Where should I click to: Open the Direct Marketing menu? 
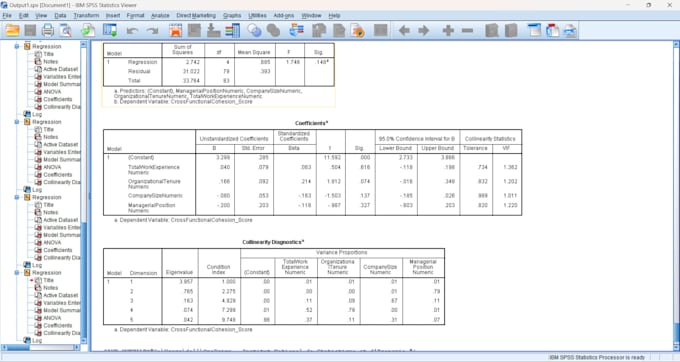(x=196, y=16)
